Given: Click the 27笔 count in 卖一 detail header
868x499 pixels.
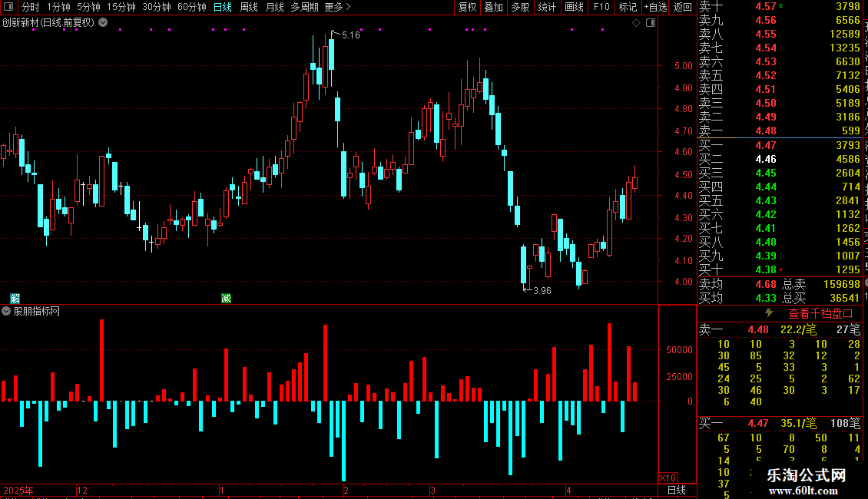Looking at the screenshot, I should 848,329.
